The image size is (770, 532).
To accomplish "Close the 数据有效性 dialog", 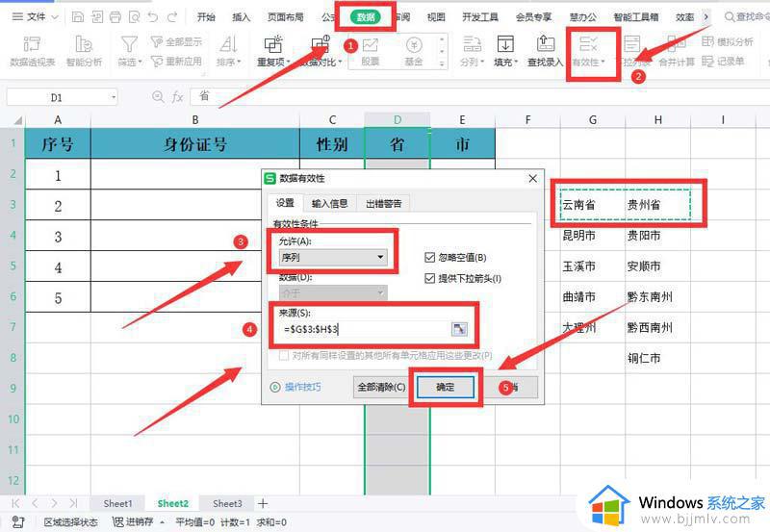I will pos(533,179).
